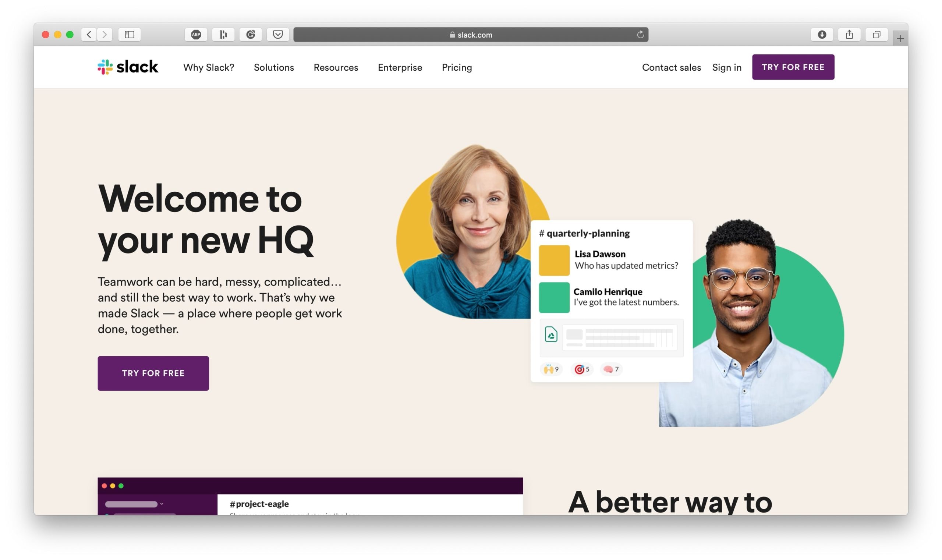Click the slack.com address bar
The width and height of the screenshot is (942, 560).
471,35
